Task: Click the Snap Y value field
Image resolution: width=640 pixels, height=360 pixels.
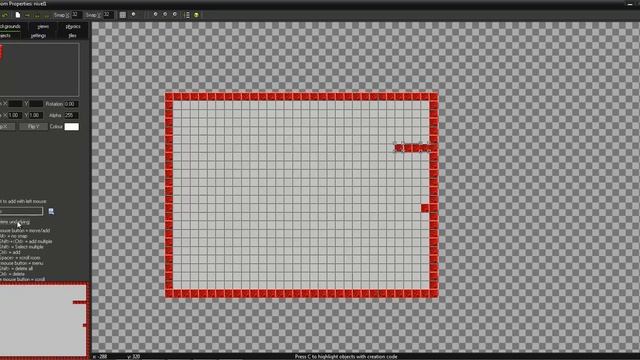Action: click(x=108, y=15)
